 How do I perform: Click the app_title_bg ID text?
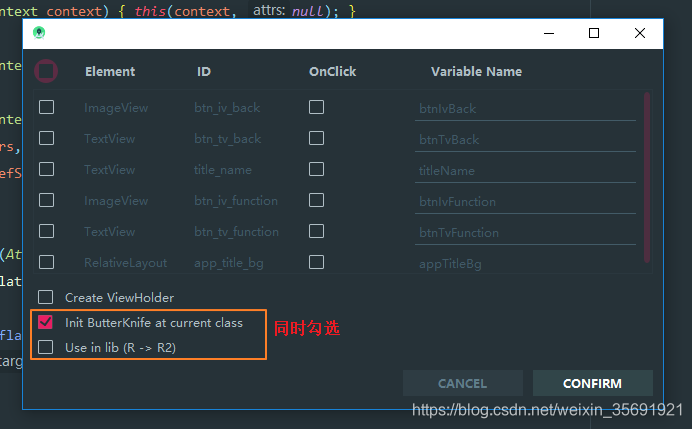click(x=229, y=263)
